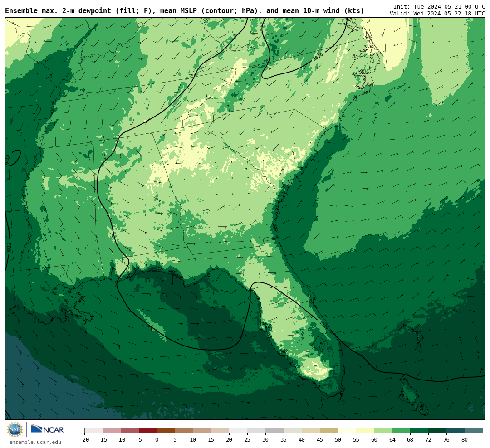Click the tan swatch between 45 and 50

[329, 431]
